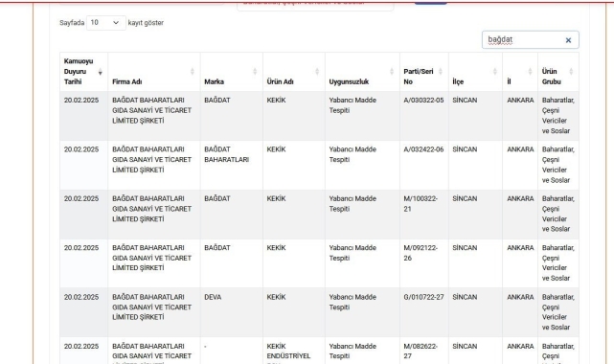Click the KEKİK ENDÜSTRİYEL product cell
Image resolution: width=614 pixels, height=364 pixels.
[x=294, y=351]
